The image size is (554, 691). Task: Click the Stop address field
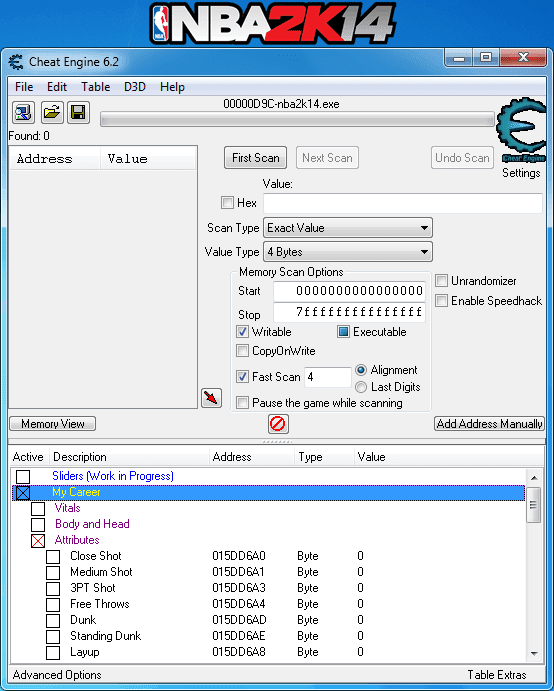click(x=350, y=312)
